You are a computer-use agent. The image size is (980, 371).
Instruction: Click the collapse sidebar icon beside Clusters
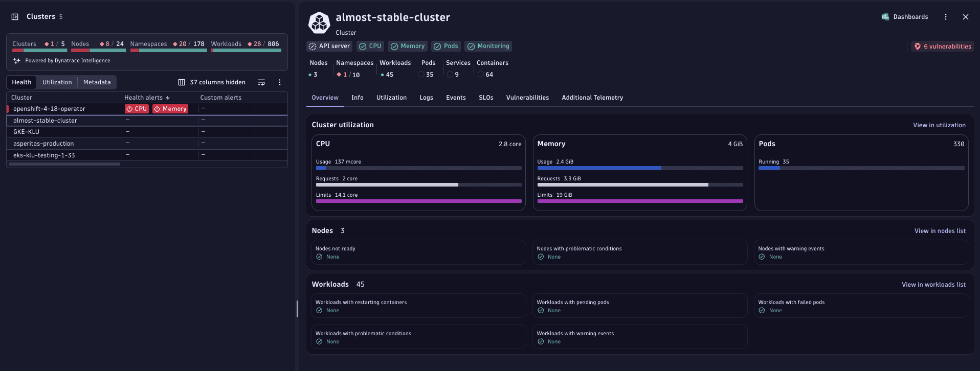click(15, 17)
